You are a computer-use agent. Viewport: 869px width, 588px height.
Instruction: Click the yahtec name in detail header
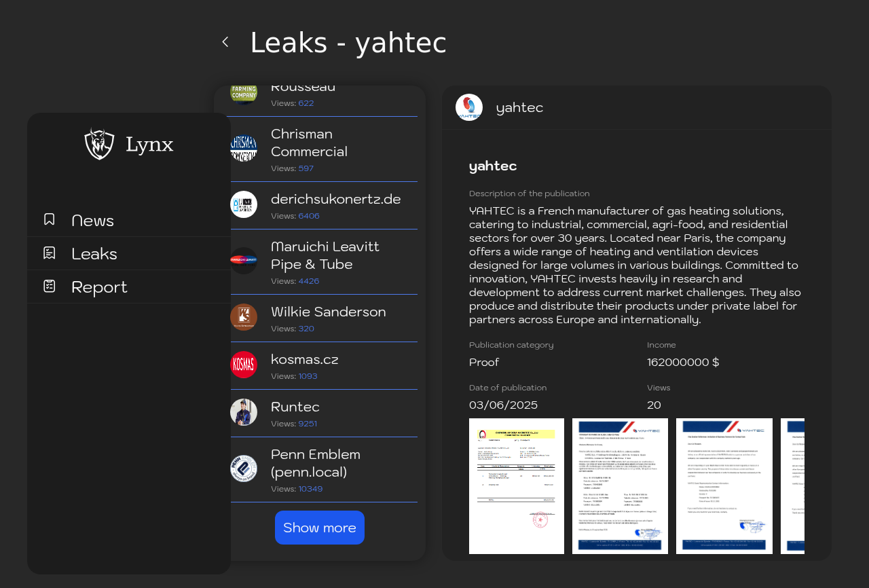(x=519, y=107)
